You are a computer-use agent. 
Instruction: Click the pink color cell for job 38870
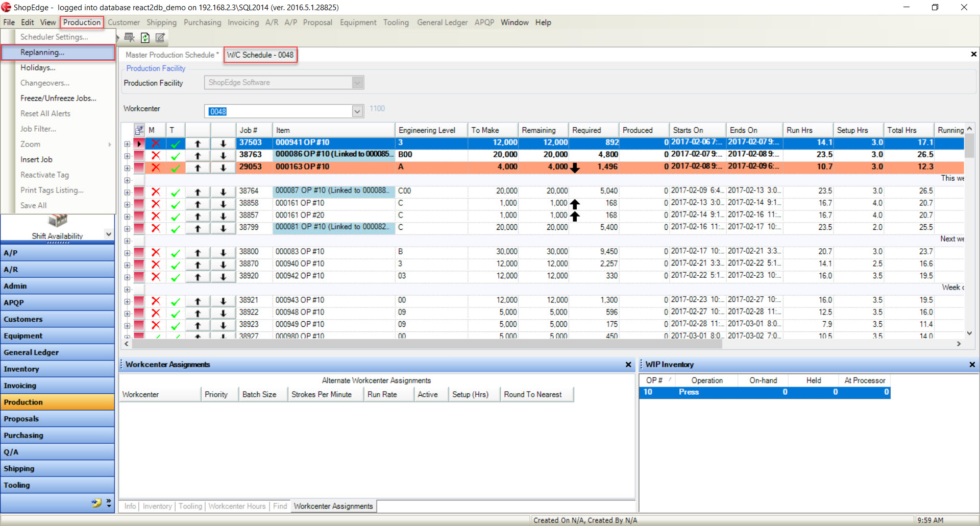139,265
